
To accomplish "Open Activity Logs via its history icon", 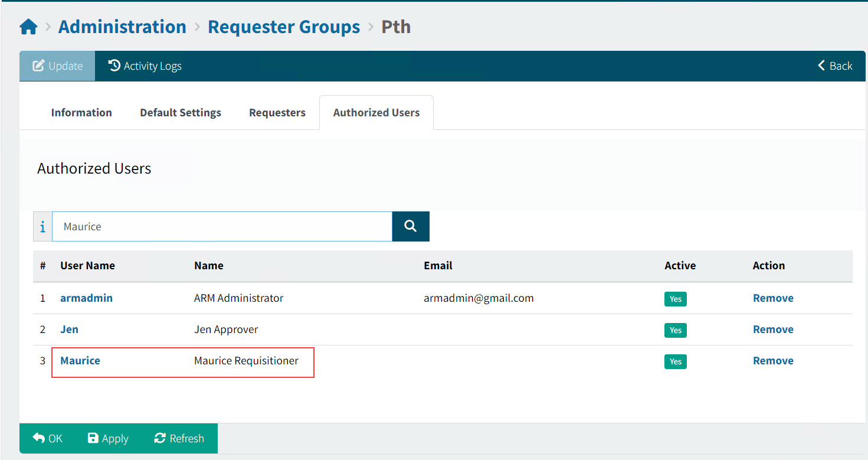I will point(114,66).
